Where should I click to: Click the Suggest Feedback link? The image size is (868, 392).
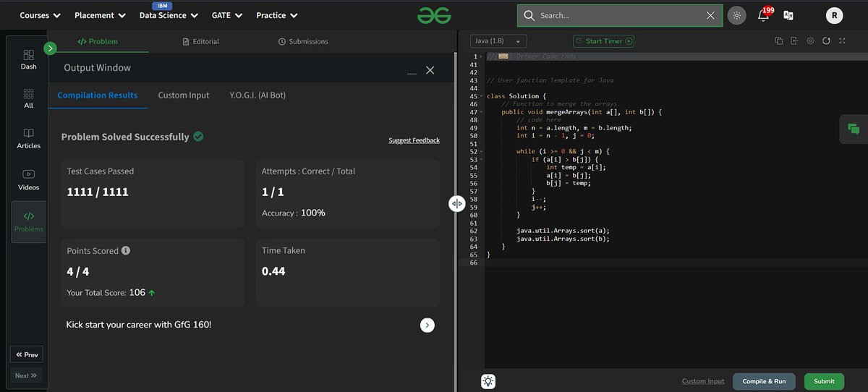414,140
